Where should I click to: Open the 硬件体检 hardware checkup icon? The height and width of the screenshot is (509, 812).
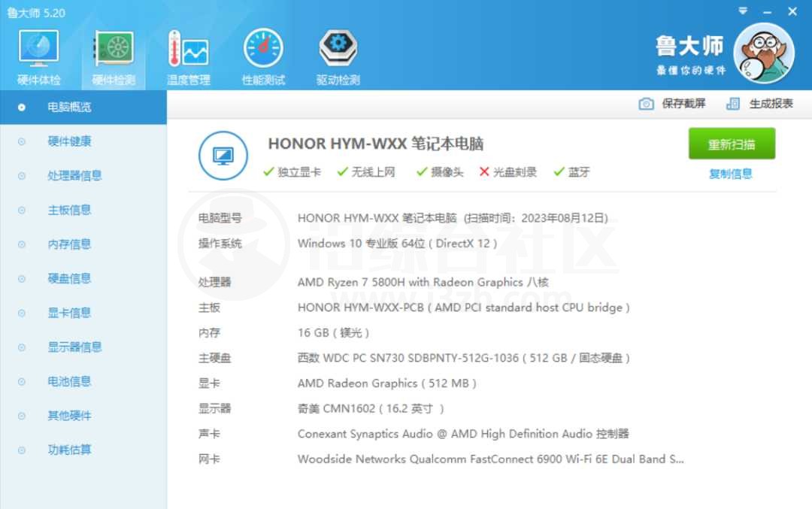click(38, 49)
